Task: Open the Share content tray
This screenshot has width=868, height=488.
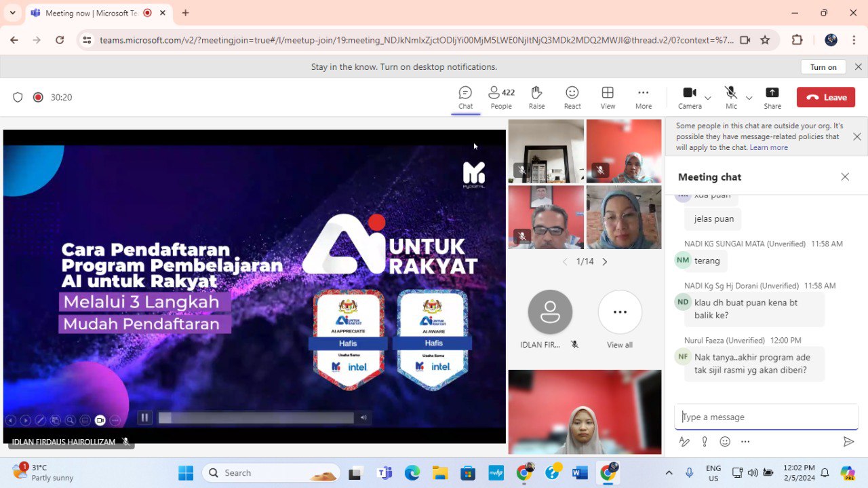Action: click(x=772, y=98)
